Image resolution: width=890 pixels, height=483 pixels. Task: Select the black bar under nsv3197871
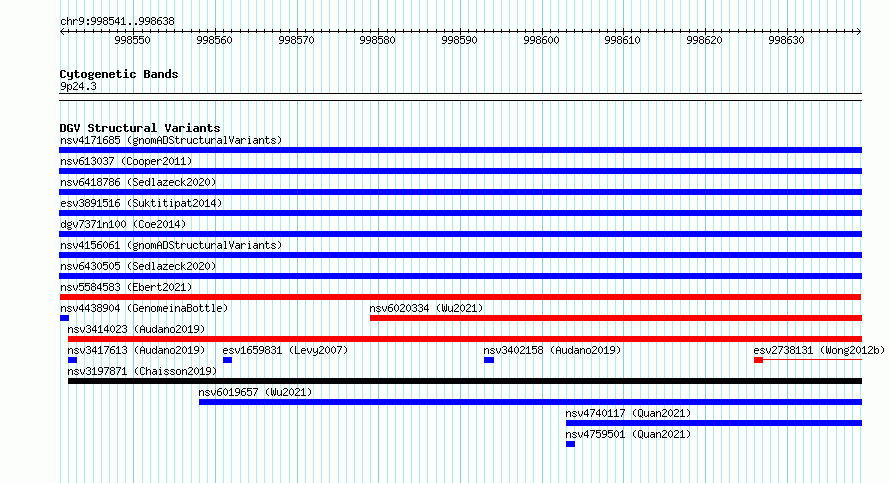click(x=465, y=381)
